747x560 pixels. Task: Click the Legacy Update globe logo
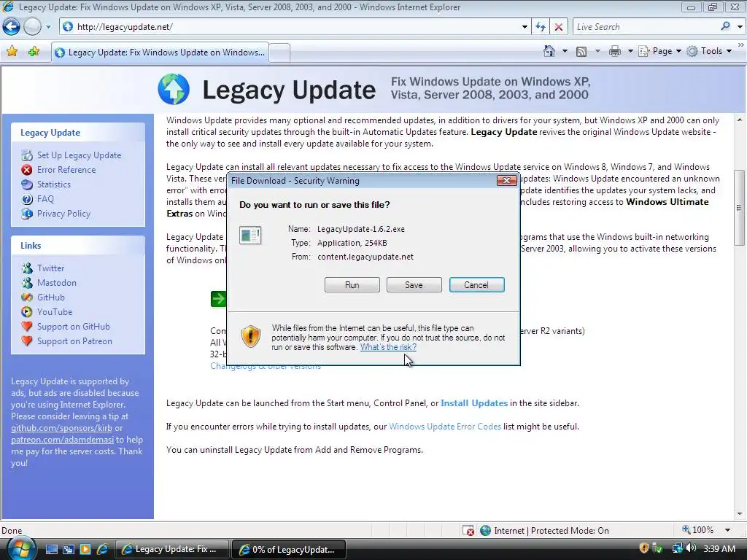pyautogui.click(x=174, y=89)
